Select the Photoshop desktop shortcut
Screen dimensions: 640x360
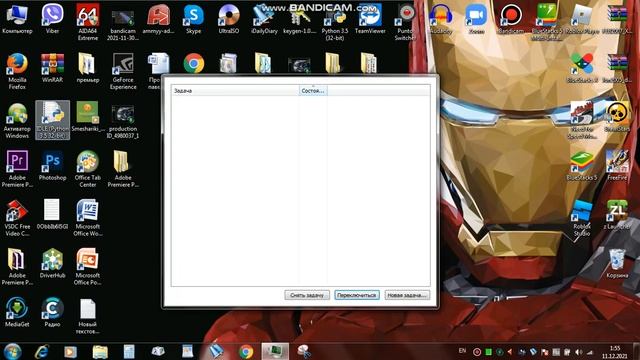pyautogui.click(x=52, y=166)
